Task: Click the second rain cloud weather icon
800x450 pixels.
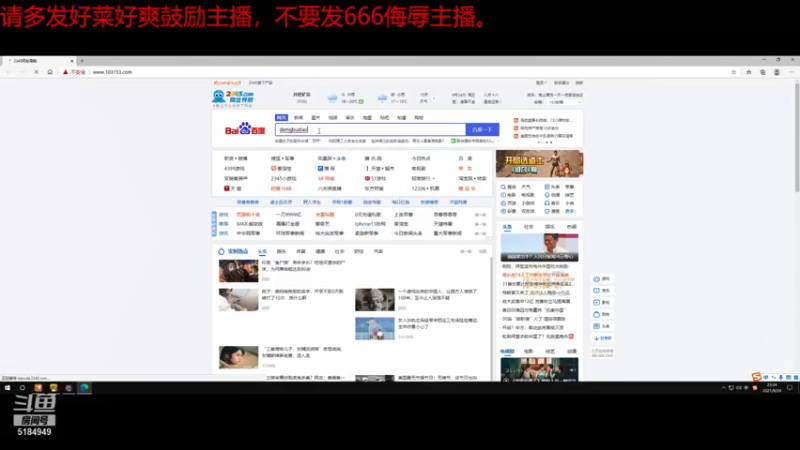Action: (382, 98)
